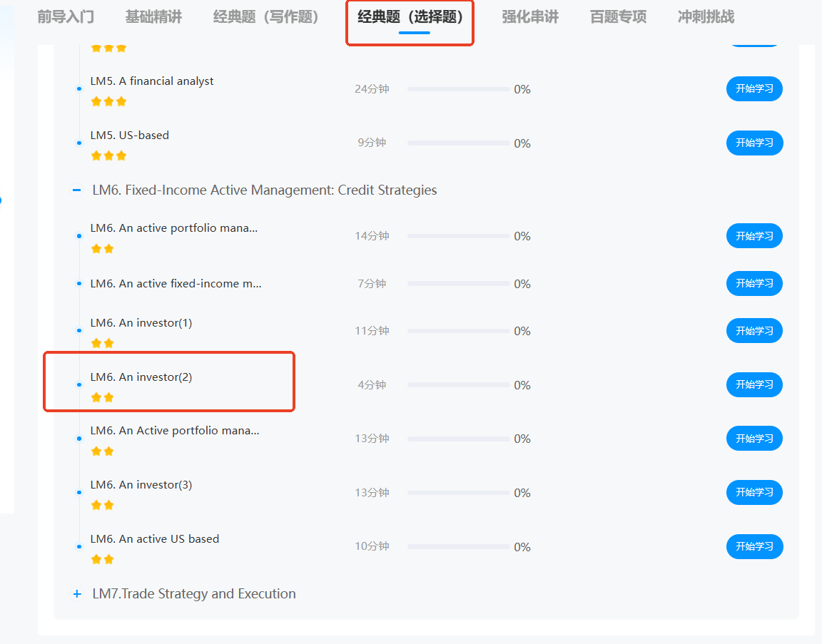Open LM7.Trade Strategy and Execution heading
This screenshot has width=822, height=644.
tap(194, 593)
